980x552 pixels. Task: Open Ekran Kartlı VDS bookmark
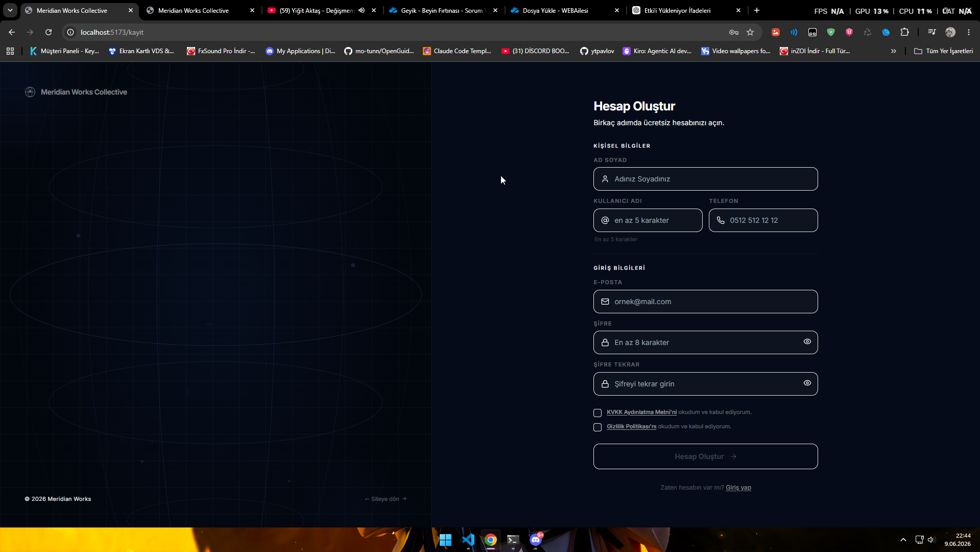coord(141,51)
